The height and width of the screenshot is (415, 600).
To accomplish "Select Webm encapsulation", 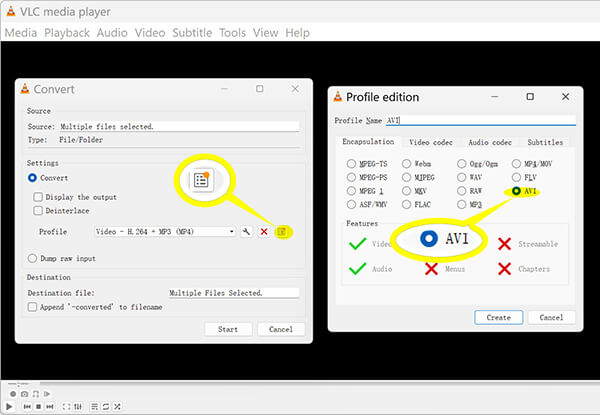I will [x=406, y=164].
